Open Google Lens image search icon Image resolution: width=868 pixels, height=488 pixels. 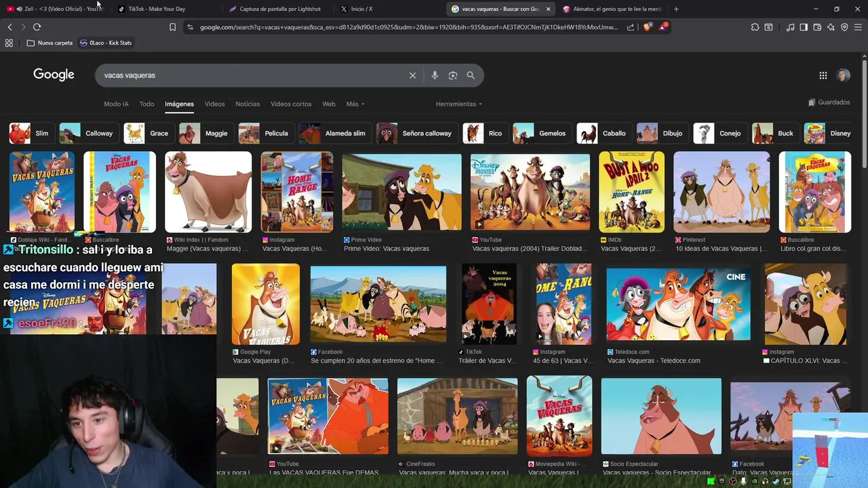click(453, 75)
